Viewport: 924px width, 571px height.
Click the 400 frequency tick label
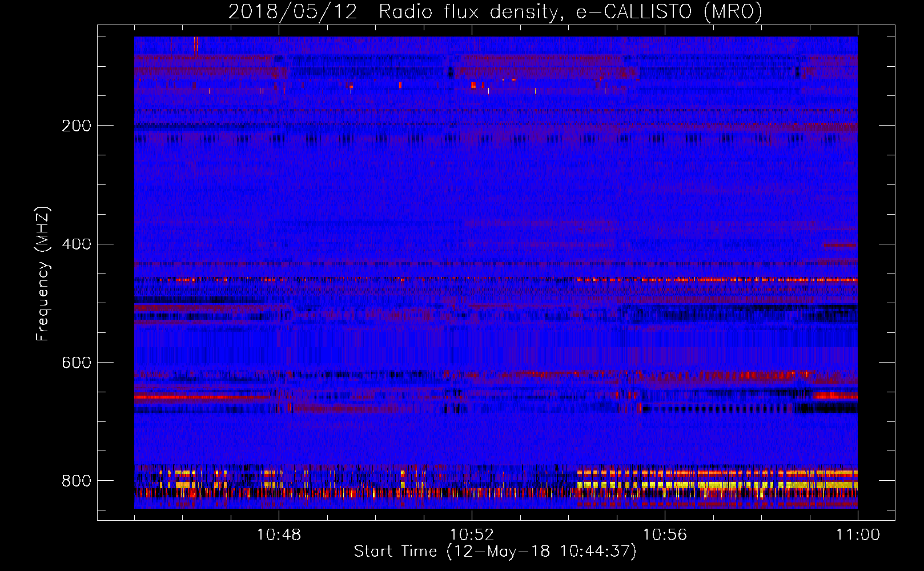pos(77,244)
